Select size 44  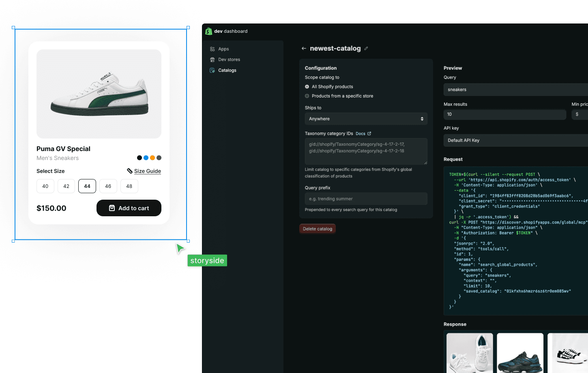coord(87,186)
